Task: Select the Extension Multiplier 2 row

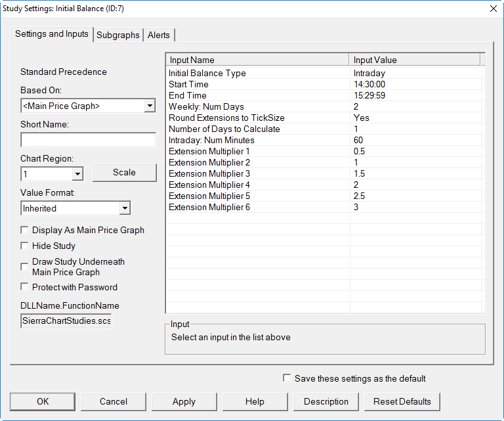Action: (x=324, y=162)
